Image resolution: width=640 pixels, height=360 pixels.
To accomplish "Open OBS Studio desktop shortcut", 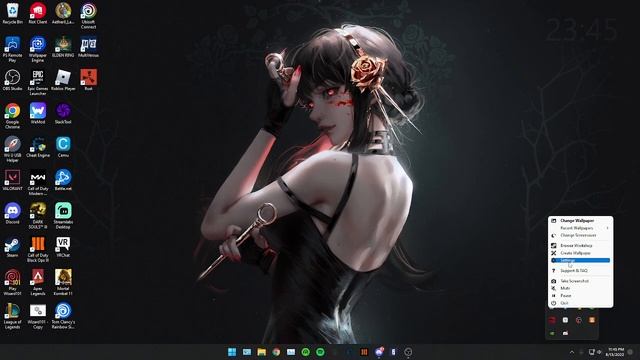I will (13, 80).
